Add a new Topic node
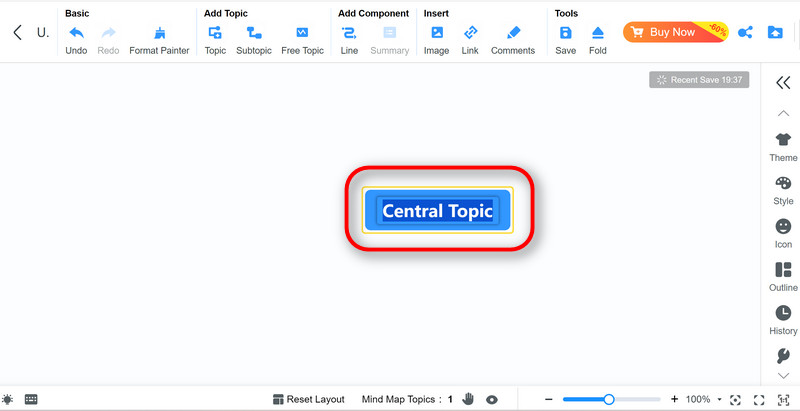The image size is (800, 411). tap(215, 33)
